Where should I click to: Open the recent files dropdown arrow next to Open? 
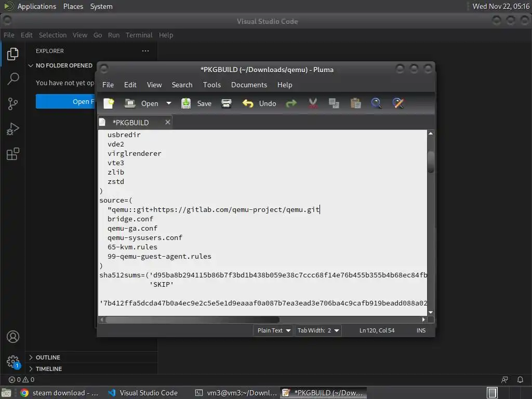click(x=169, y=103)
